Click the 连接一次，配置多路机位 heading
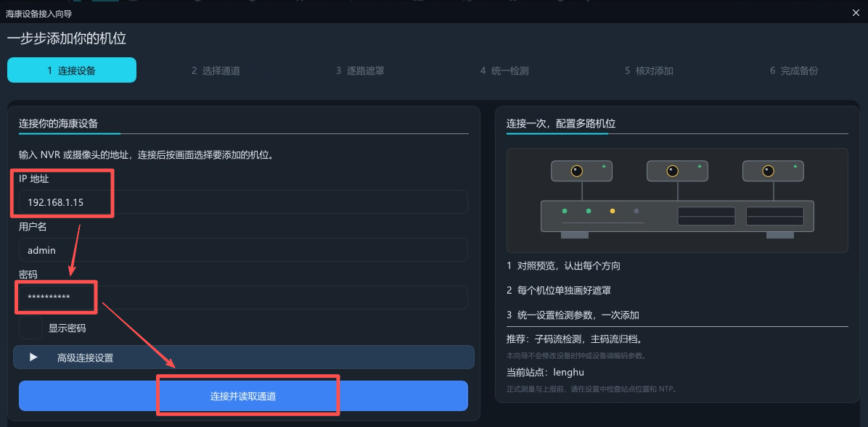Viewport: 868px width, 427px height. point(561,123)
